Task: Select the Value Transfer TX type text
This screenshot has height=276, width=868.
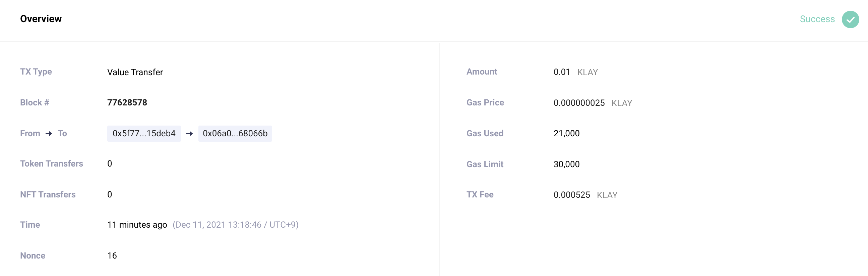Action: tap(135, 72)
